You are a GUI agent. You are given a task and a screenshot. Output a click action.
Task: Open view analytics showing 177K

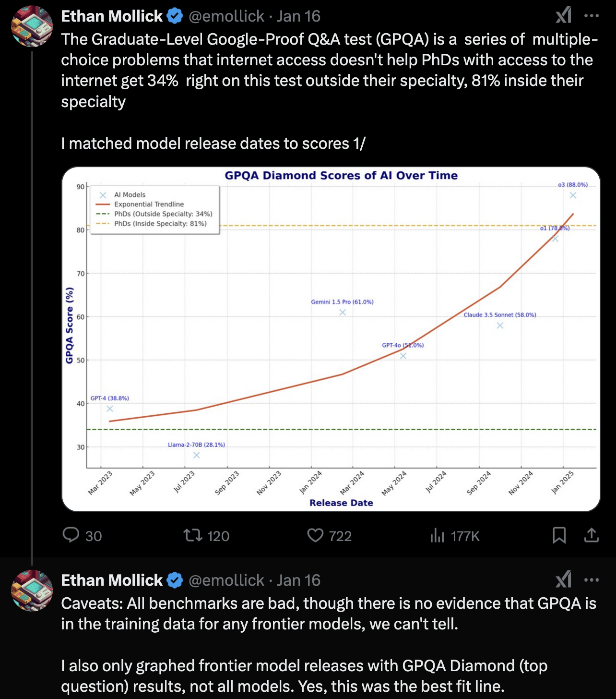(x=438, y=535)
